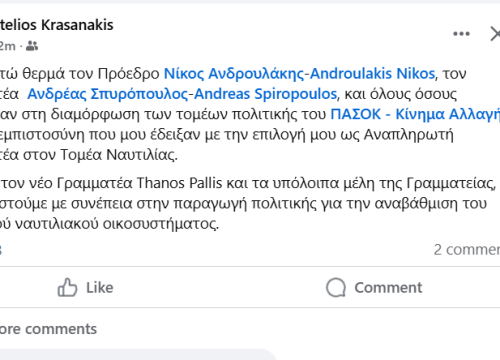Click the Like text label
The width and height of the screenshot is (500, 360).
coord(100,288)
